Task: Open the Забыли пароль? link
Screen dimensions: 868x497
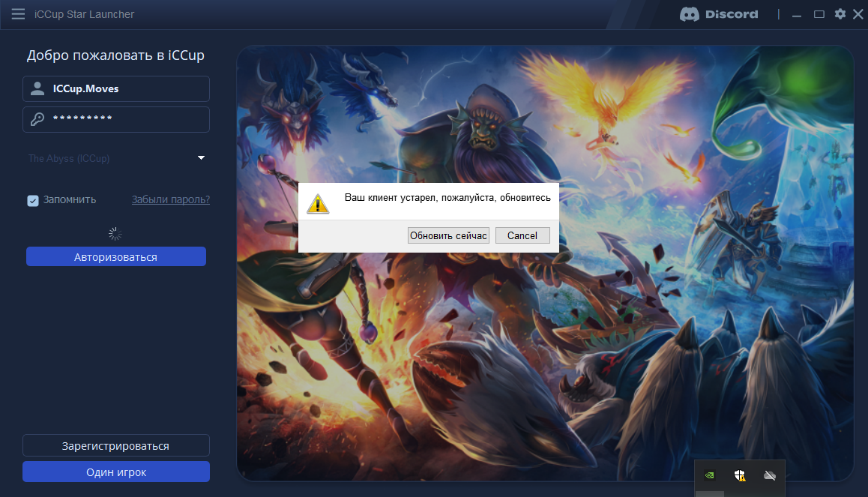Action: (170, 200)
